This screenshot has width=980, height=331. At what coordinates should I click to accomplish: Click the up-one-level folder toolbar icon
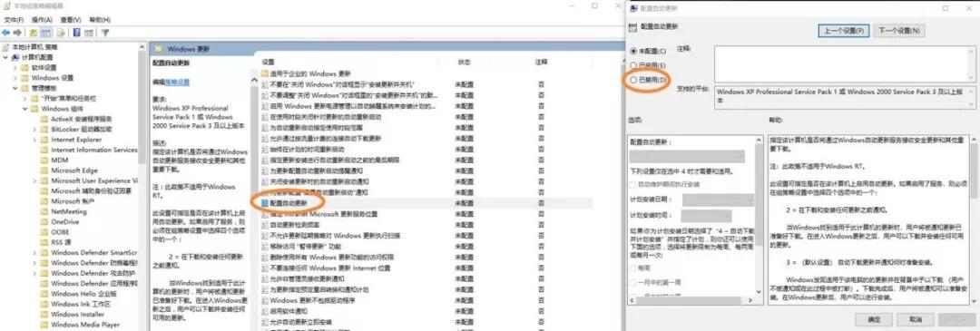(34, 33)
